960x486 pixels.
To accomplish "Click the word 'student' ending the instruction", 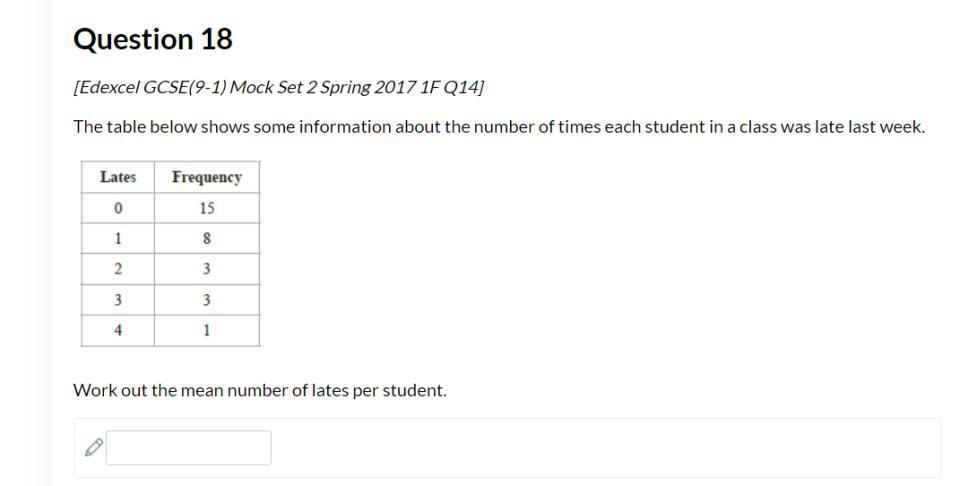I will tap(413, 390).
